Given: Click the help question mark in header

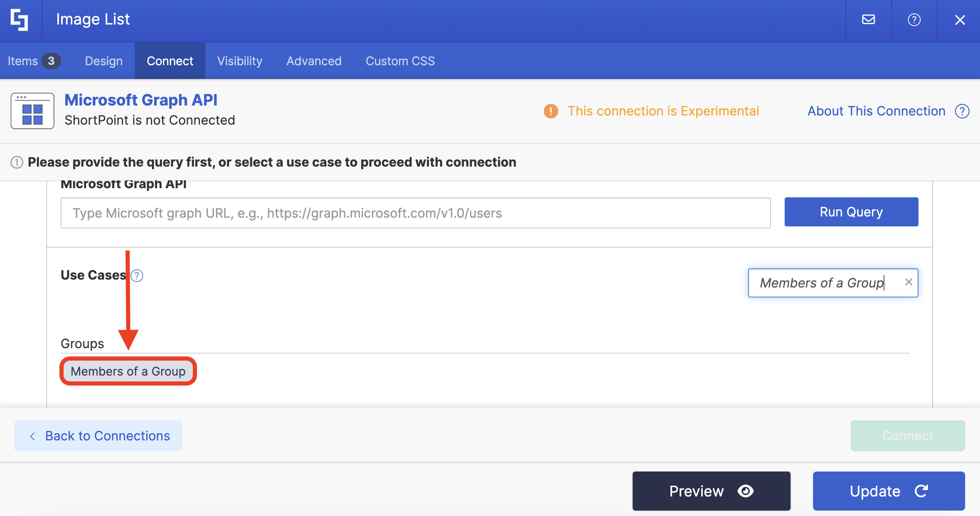Looking at the screenshot, I should click(x=914, y=20).
